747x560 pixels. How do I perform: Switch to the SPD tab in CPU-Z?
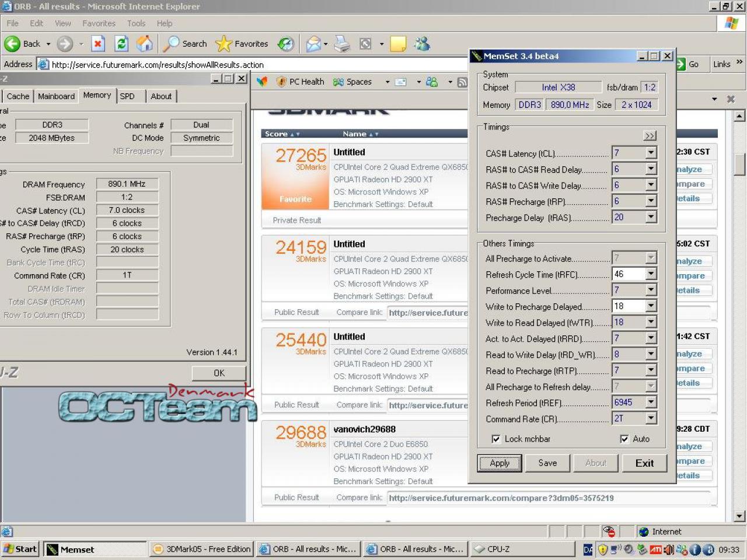click(x=127, y=96)
